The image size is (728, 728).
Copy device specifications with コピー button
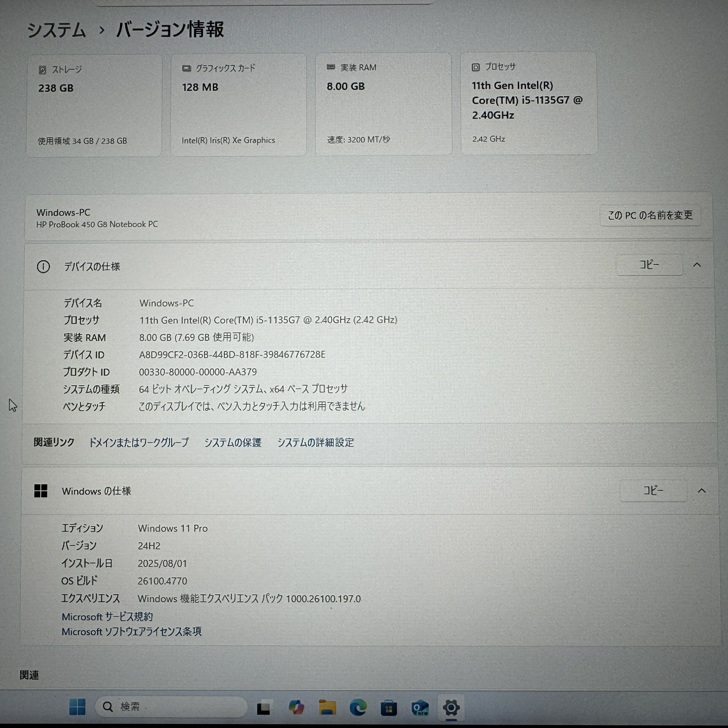[x=649, y=265]
